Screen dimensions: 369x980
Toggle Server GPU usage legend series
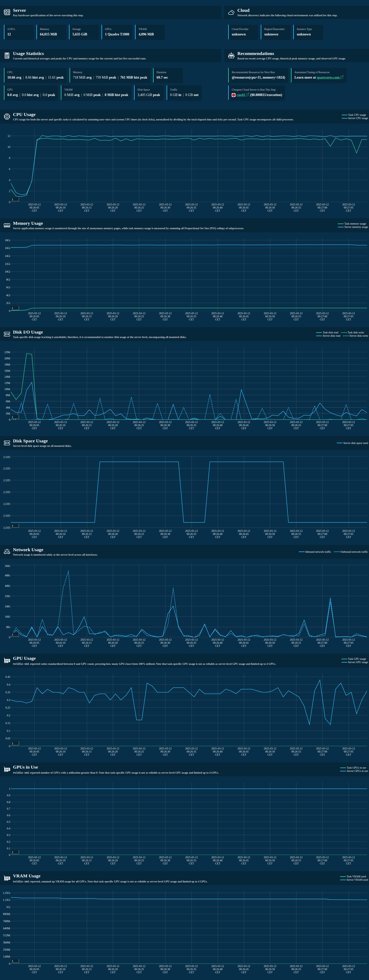[355, 662]
